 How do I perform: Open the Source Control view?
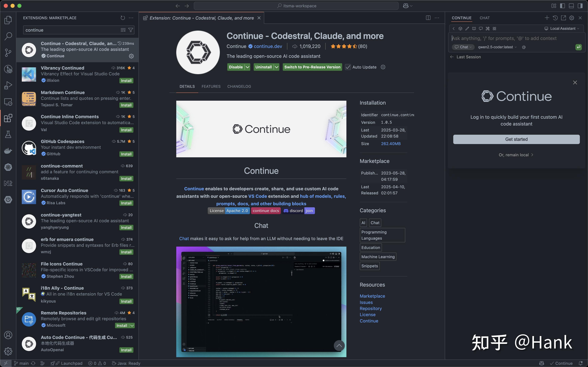click(x=8, y=52)
